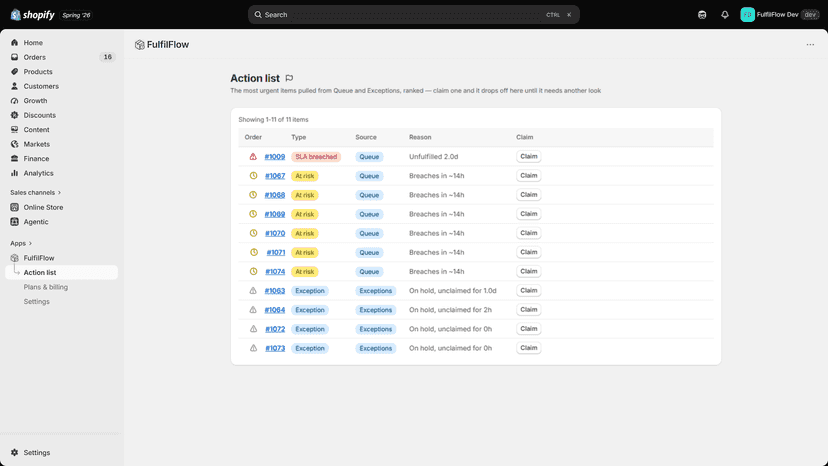Claim order #1068
This screenshot has height=466, width=828.
click(x=529, y=195)
